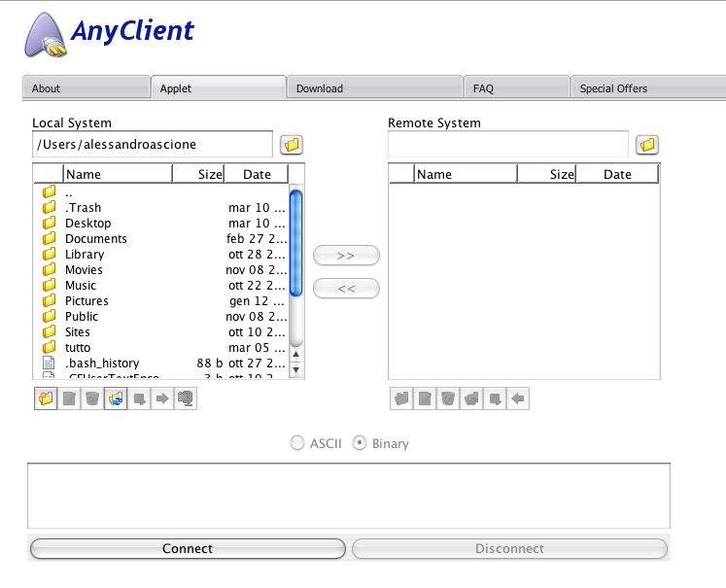Screen dimensions: 726x588
Task: Click the browse folder icon beside Local System path
Action: coord(292,145)
